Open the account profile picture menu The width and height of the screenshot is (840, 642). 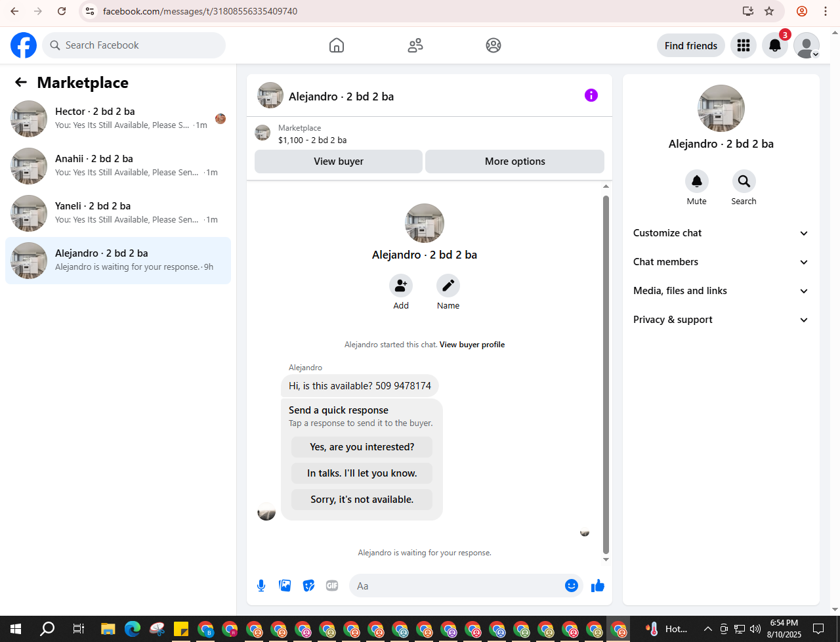[x=807, y=45]
